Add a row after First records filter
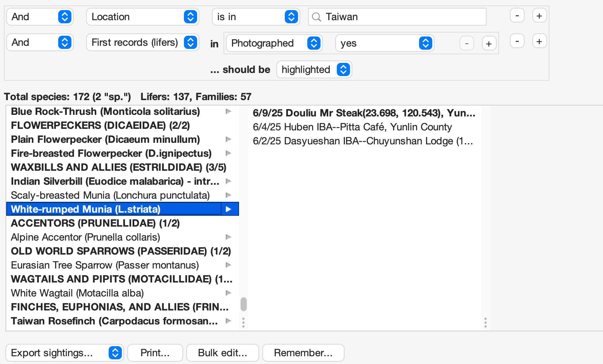 point(539,42)
